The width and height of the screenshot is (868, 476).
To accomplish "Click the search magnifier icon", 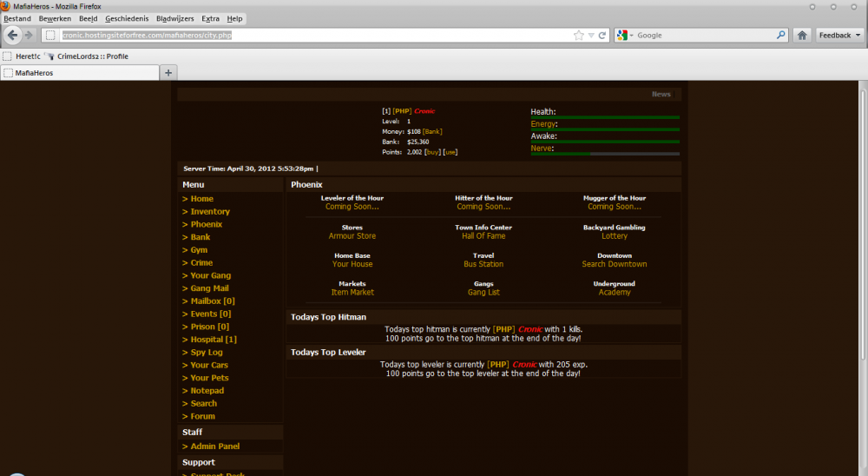I will 781,36.
